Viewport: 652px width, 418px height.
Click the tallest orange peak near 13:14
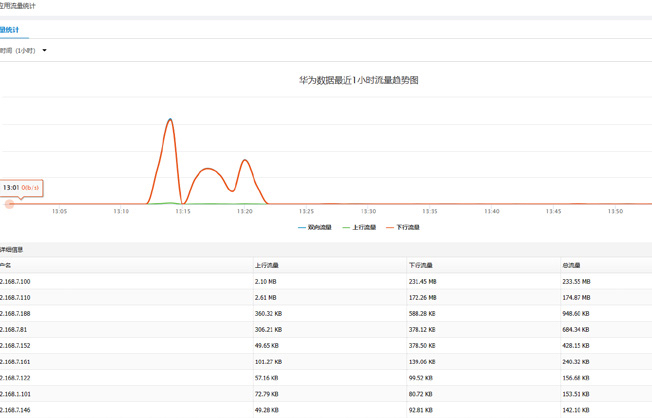tap(170, 120)
